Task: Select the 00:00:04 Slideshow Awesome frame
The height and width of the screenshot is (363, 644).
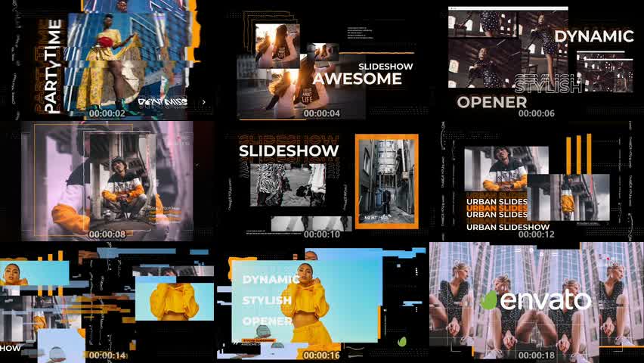Action: pyautogui.click(x=322, y=60)
